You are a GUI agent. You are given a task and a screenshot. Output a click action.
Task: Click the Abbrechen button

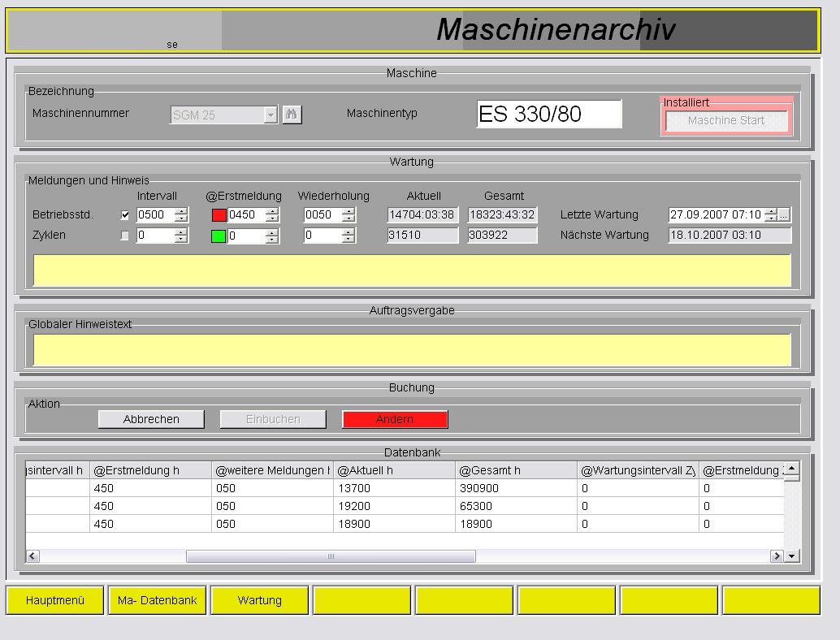click(x=151, y=419)
